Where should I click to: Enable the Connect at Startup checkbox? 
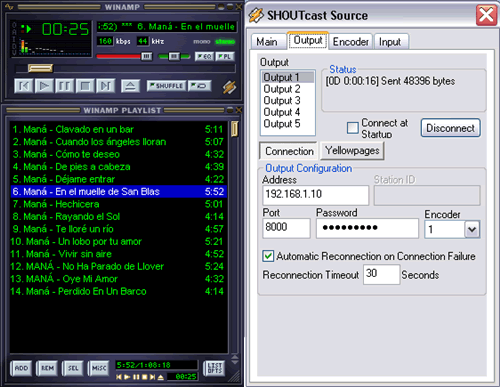click(x=353, y=128)
